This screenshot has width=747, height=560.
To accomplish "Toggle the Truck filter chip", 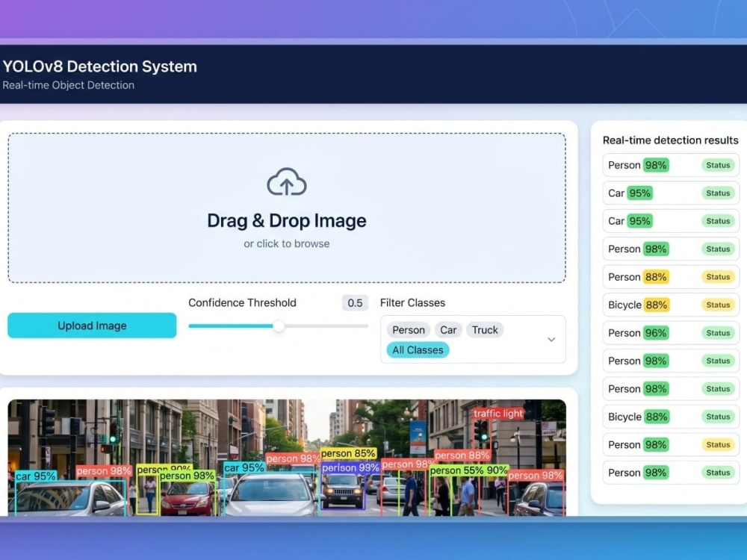I will point(485,330).
